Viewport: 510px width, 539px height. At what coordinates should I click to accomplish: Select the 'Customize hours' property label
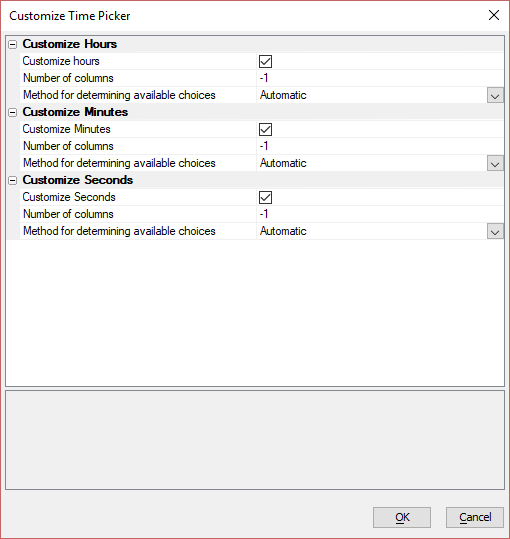pyautogui.click(x=61, y=61)
